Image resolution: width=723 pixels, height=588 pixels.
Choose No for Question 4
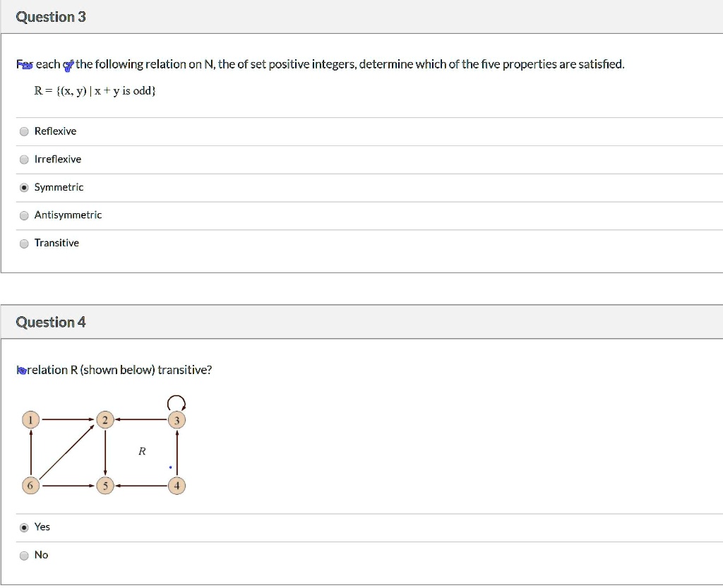23,555
